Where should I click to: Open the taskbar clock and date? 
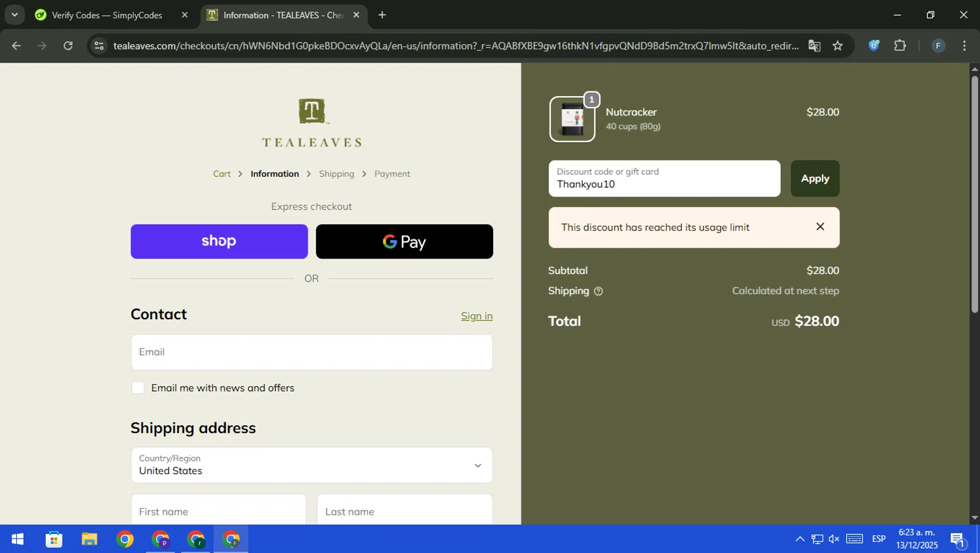[917, 539]
